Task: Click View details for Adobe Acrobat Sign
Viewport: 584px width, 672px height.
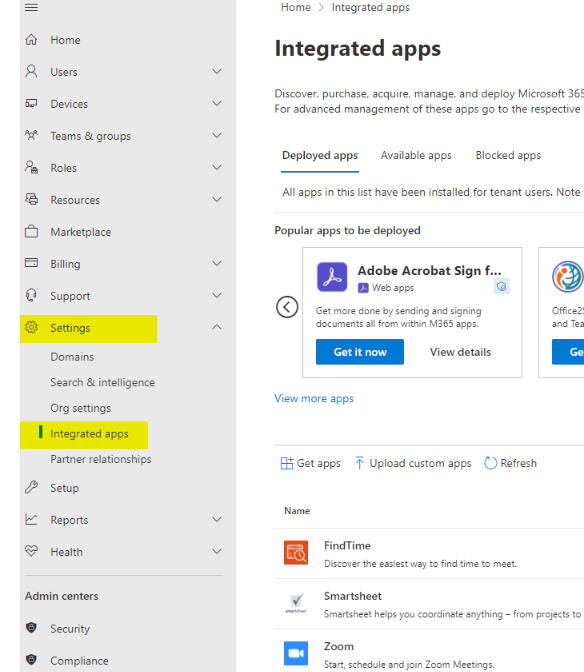Action: (x=461, y=352)
